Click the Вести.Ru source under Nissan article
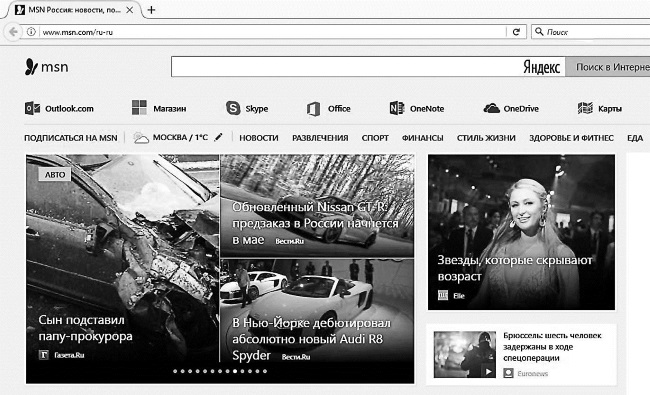650x395 pixels. tap(289, 241)
